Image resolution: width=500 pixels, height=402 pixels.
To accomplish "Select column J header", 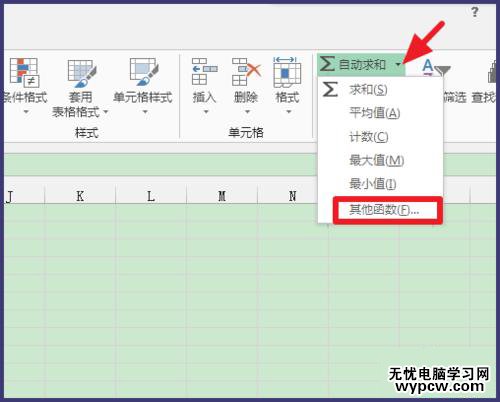I will tap(23, 196).
